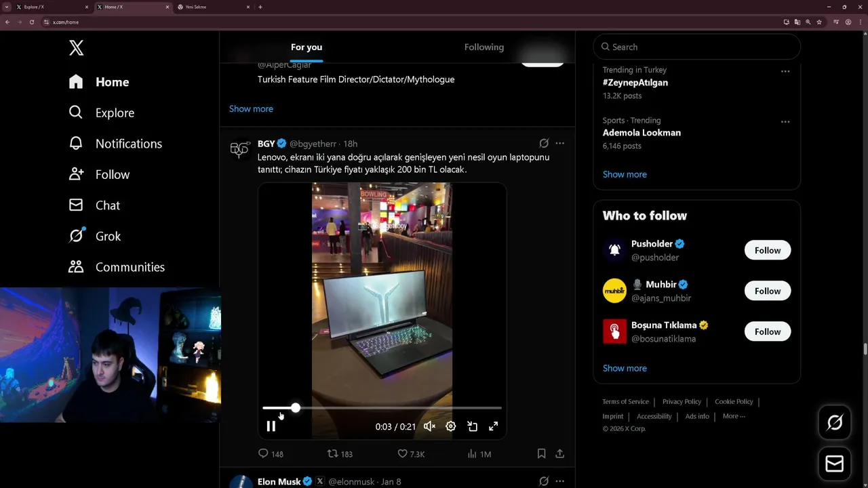Open Chat in the sidebar

(94, 205)
